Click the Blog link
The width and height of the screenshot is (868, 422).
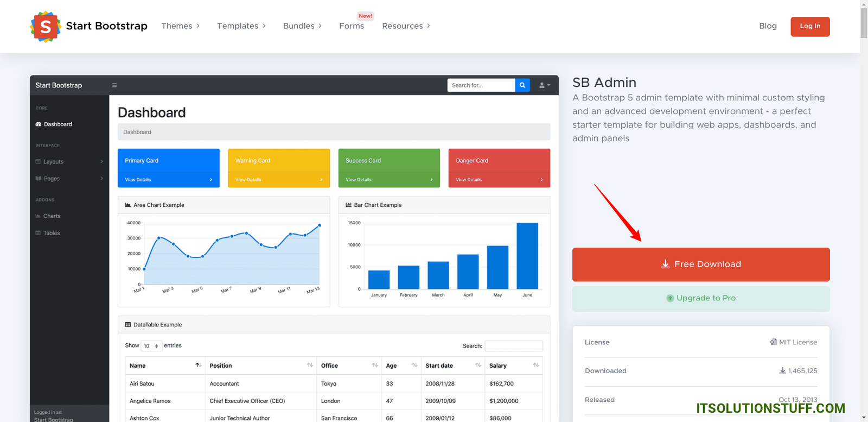pos(768,26)
